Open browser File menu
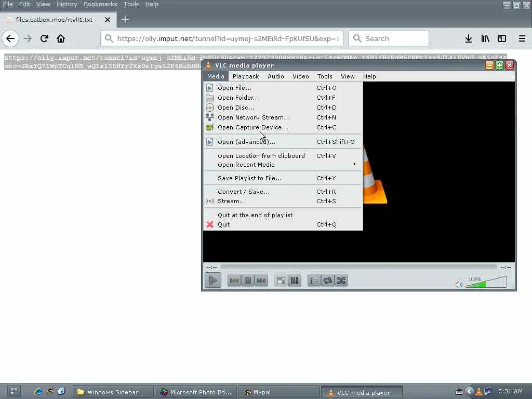This screenshot has width=532, height=399. (x=8, y=4)
